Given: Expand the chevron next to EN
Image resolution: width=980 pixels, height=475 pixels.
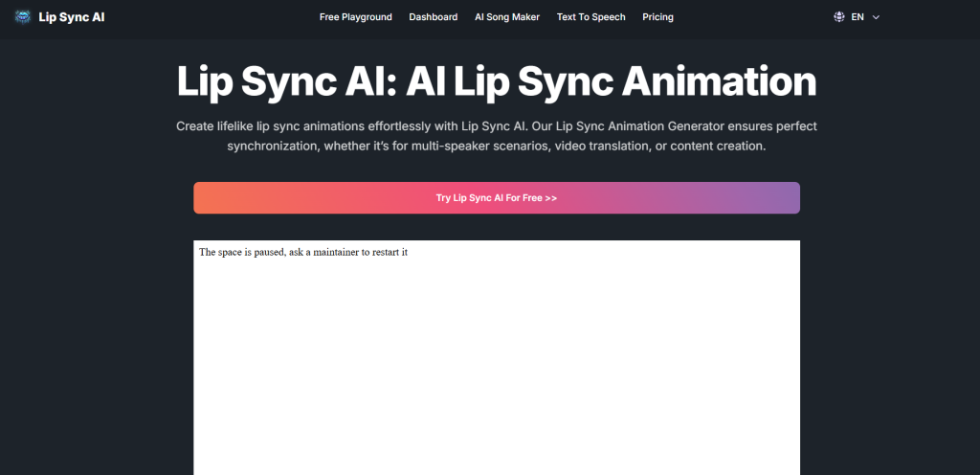Looking at the screenshot, I should (x=876, y=17).
